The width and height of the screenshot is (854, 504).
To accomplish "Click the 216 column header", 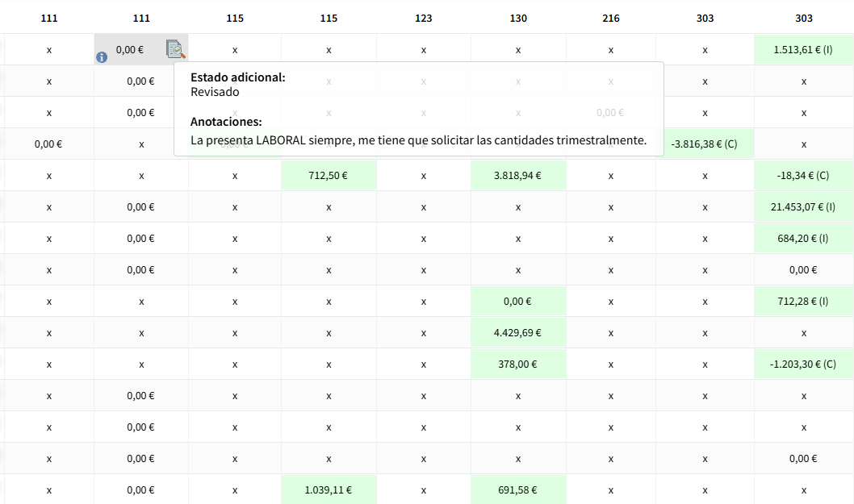I will tap(611, 18).
